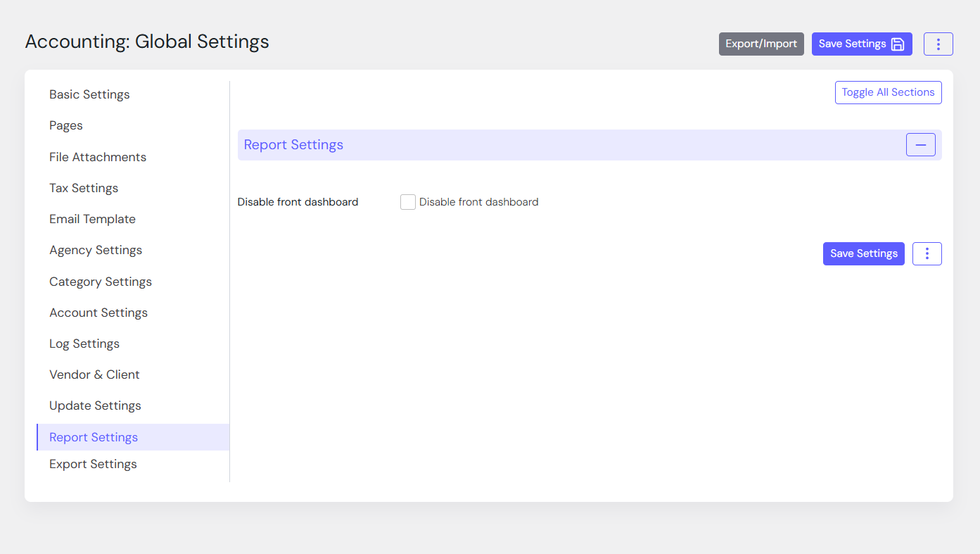Image resolution: width=980 pixels, height=554 pixels.
Task: Select Vendor & Client settings
Action: 94,374
